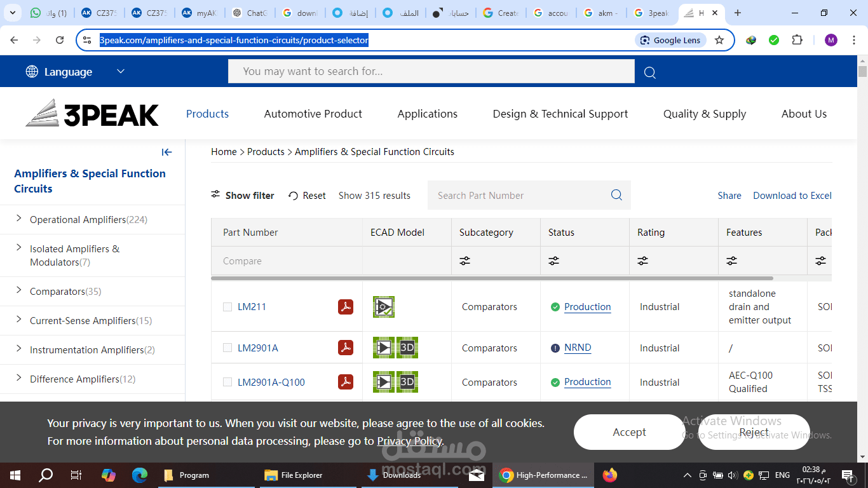868x488 pixels.
Task: Open Quality & Supply menu
Action: point(705,114)
